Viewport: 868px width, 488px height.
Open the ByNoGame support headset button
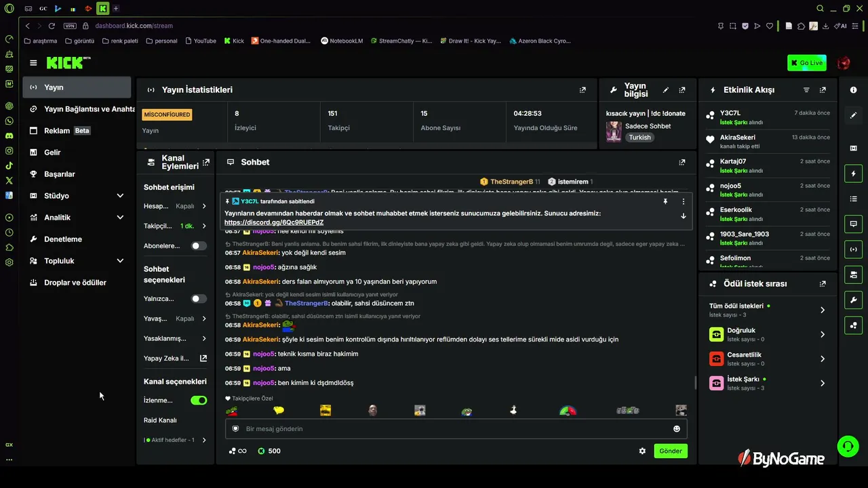click(x=848, y=446)
